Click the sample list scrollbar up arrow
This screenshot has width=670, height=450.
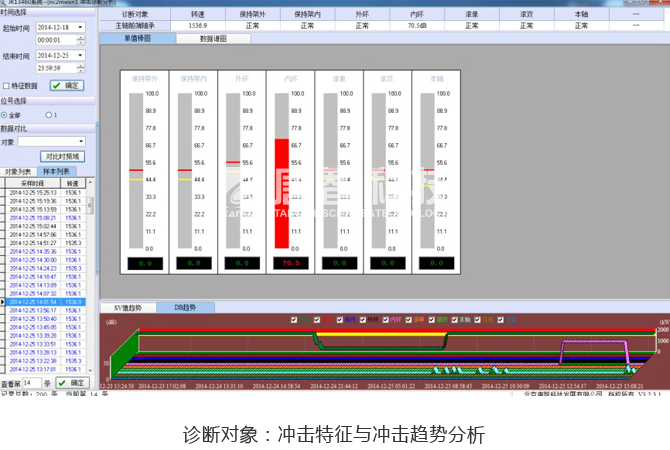click(90, 182)
